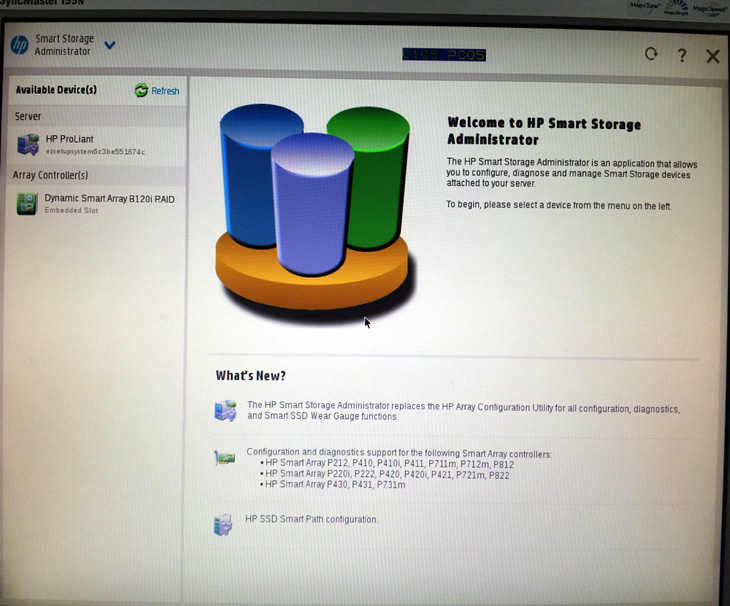
Task: Click the Server section header
Action: (x=97, y=116)
